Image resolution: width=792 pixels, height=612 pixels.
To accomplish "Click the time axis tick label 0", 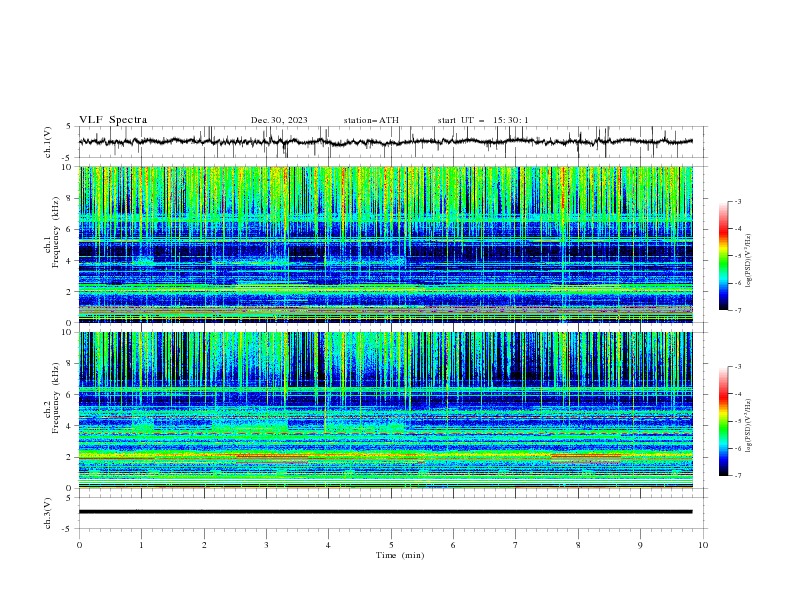I will tap(79, 545).
